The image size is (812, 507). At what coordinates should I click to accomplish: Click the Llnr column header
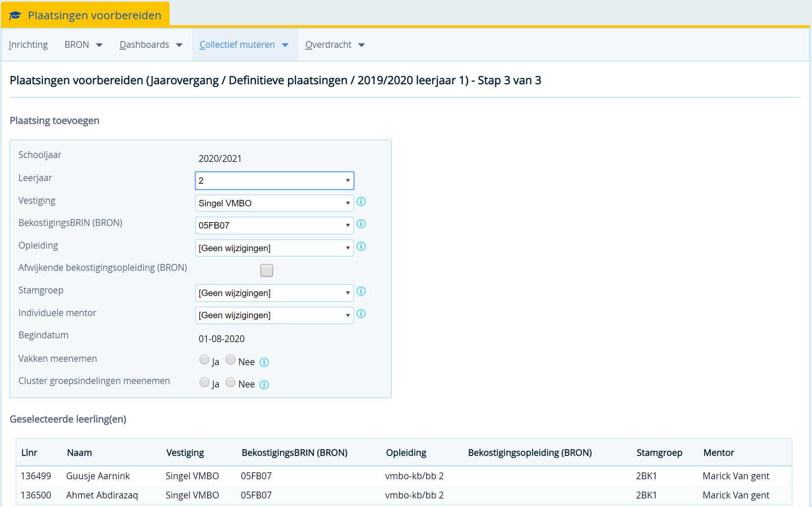[x=29, y=453]
